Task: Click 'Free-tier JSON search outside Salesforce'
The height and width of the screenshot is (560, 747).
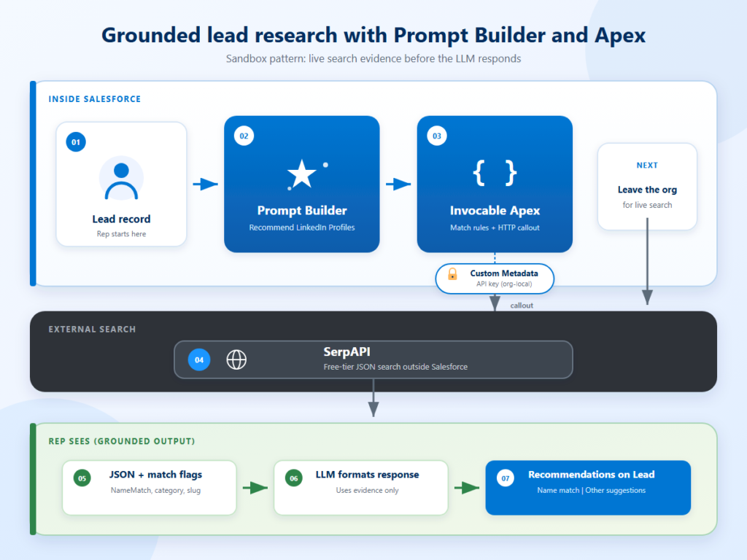Action: 395,367
